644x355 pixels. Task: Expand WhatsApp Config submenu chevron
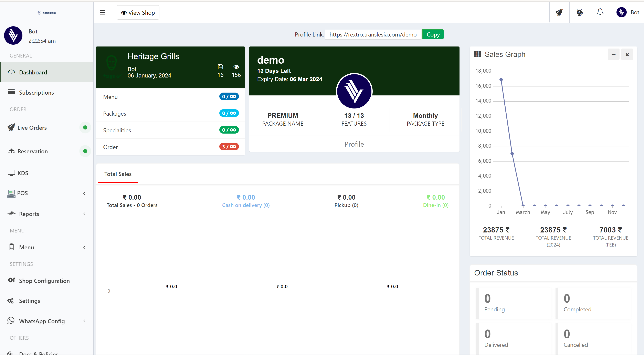tap(84, 321)
